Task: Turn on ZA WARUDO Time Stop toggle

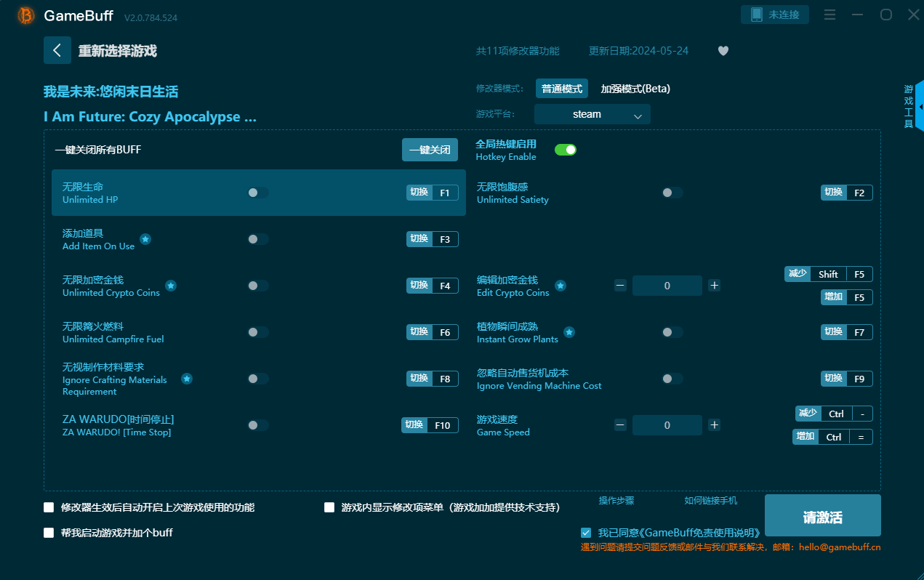Action: (x=258, y=425)
